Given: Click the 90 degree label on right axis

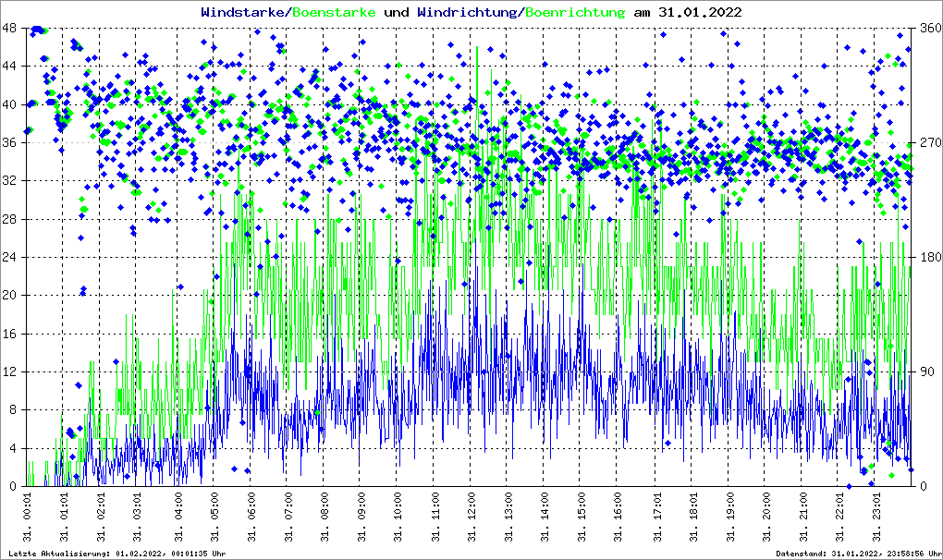Looking at the screenshot, I should coord(925,371).
